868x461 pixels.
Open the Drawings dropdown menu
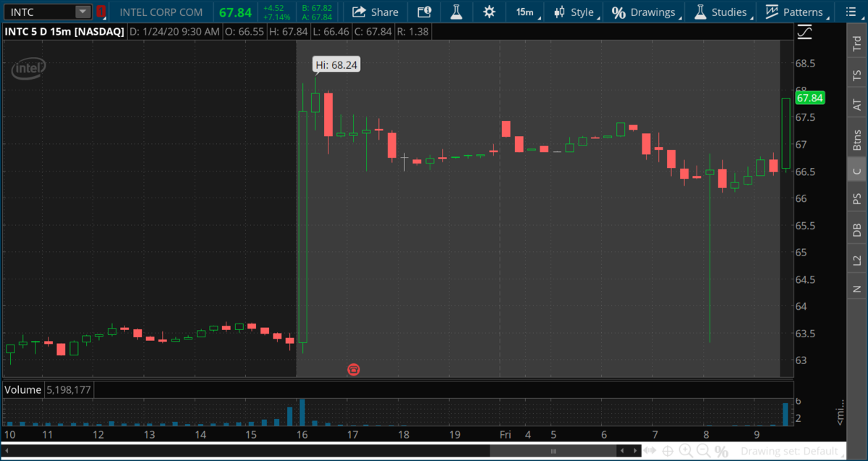(645, 12)
